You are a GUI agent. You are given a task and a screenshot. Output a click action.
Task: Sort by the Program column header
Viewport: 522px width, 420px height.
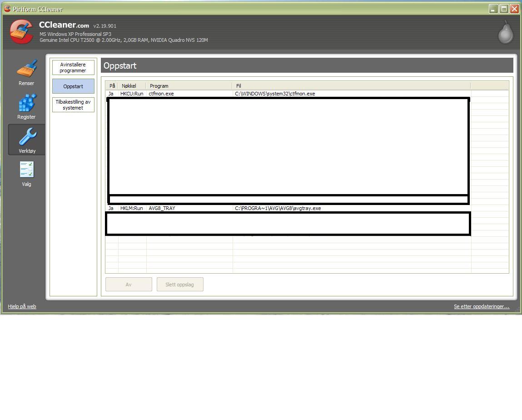(189, 85)
